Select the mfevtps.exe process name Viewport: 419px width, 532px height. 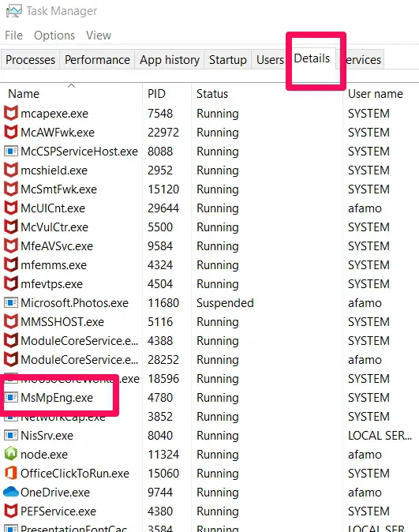[51, 284]
